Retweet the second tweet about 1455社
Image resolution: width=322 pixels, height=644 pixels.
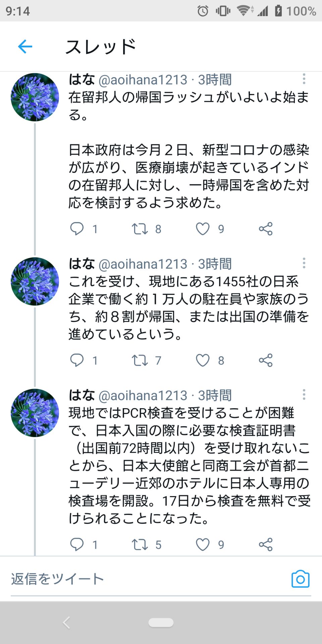coord(140,361)
